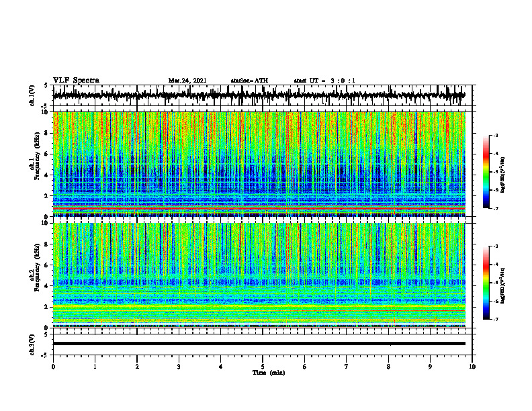Click the '2' tick on the time axis
532x411 pixels.
click(137, 367)
